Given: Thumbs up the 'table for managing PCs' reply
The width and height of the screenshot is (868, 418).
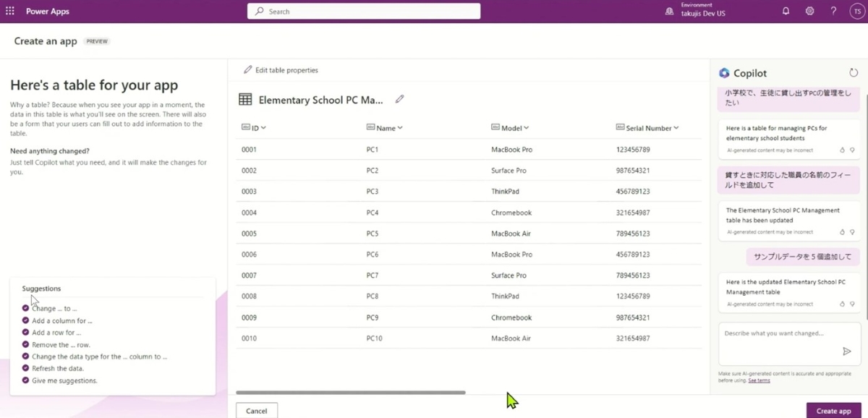Looking at the screenshot, I should tap(843, 150).
